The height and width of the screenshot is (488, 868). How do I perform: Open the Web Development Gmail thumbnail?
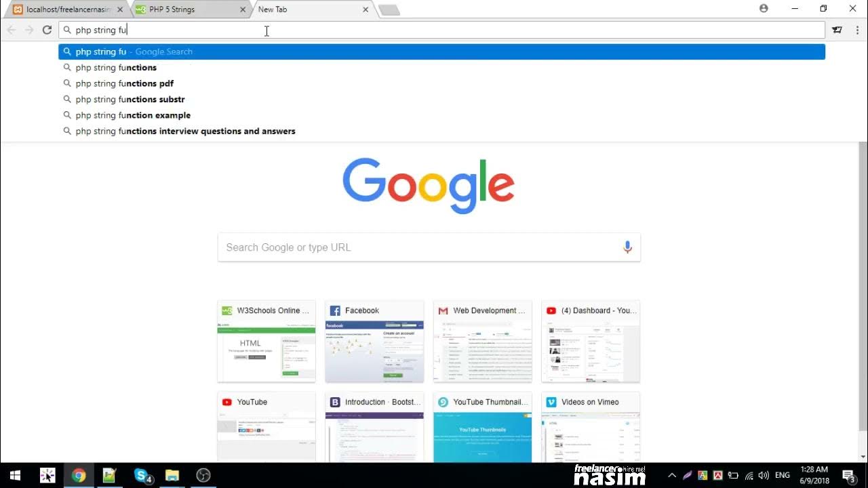coord(483,342)
